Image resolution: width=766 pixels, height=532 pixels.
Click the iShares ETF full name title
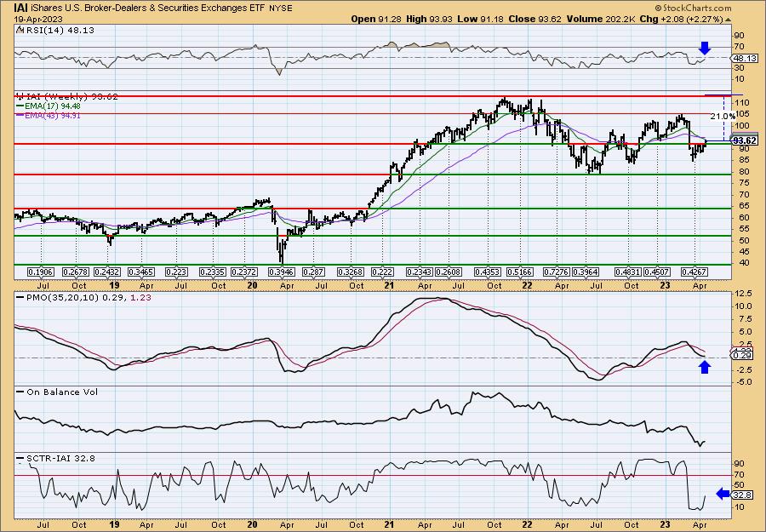147,9
